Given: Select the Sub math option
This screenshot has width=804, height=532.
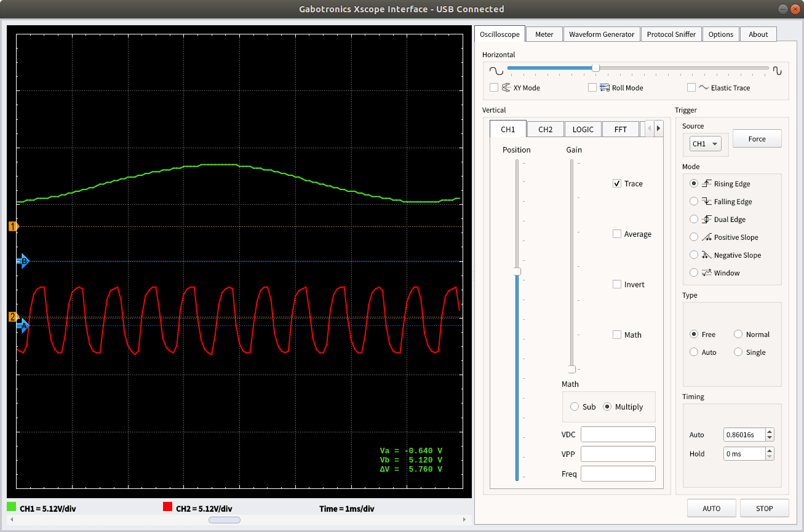Looking at the screenshot, I should (x=575, y=407).
